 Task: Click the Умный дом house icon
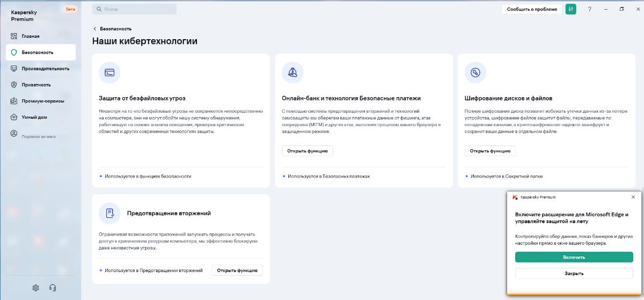(14, 117)
